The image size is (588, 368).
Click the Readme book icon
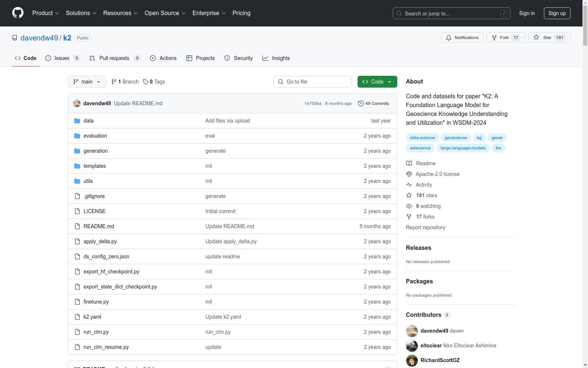409,163
